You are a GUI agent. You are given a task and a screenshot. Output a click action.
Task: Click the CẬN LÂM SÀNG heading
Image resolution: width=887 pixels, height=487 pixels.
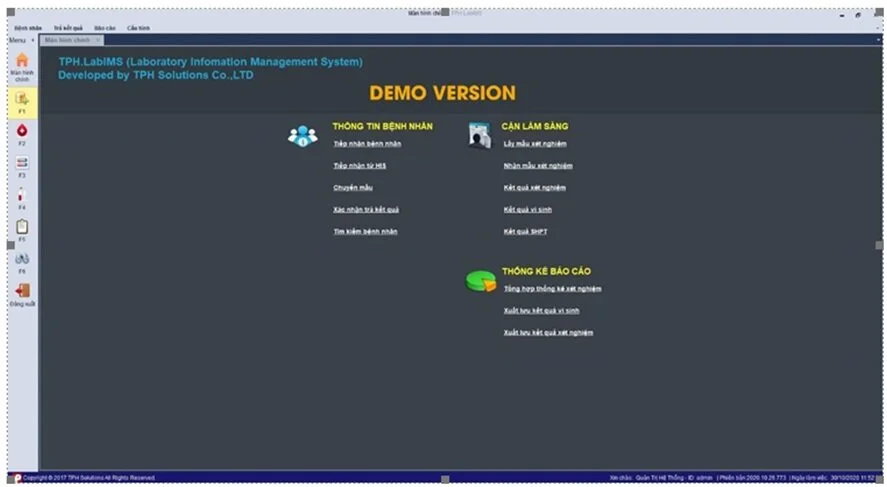535,127
